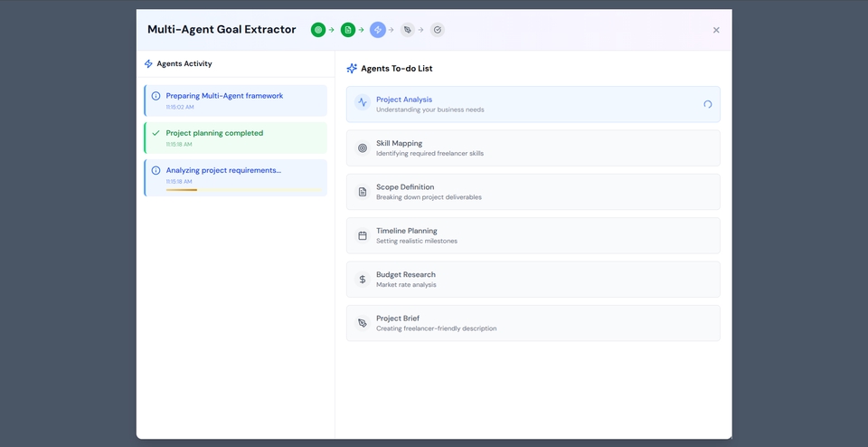
Task: Select the Timeline Planning to-do item
Action: point(533,235)
